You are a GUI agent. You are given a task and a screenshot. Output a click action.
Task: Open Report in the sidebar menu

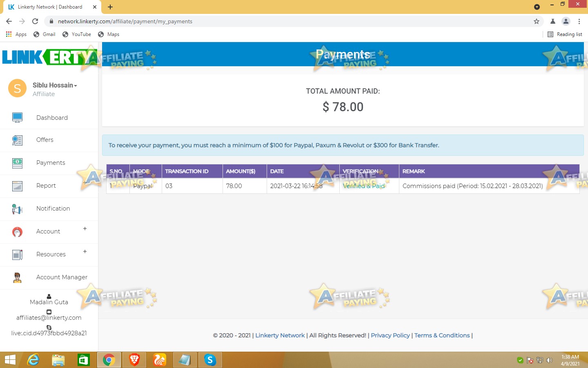46,186
